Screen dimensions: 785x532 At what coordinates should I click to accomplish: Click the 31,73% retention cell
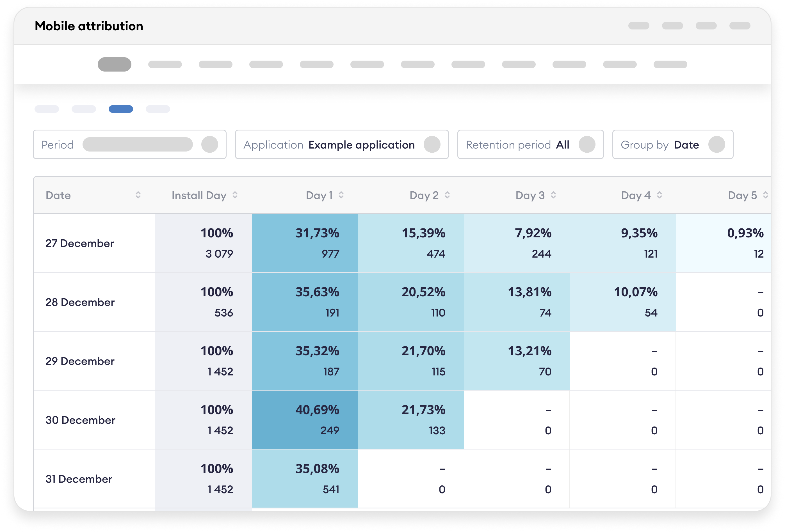tap(304, 243)
